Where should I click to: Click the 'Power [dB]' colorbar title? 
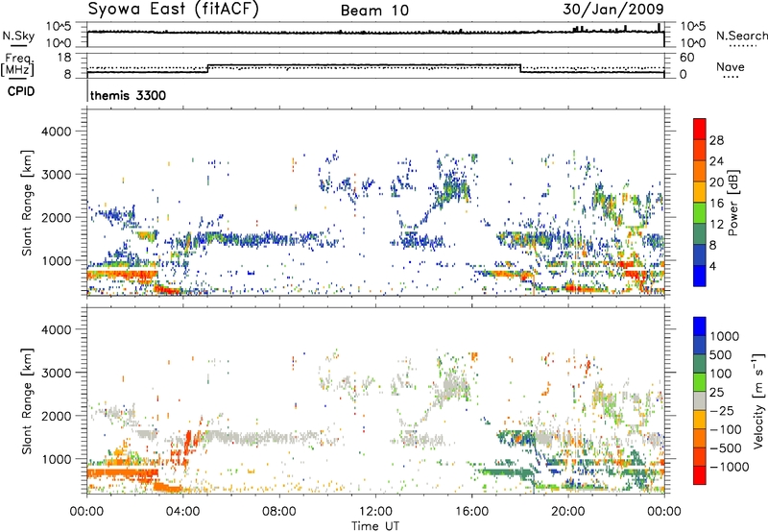(x=732, y=204)
